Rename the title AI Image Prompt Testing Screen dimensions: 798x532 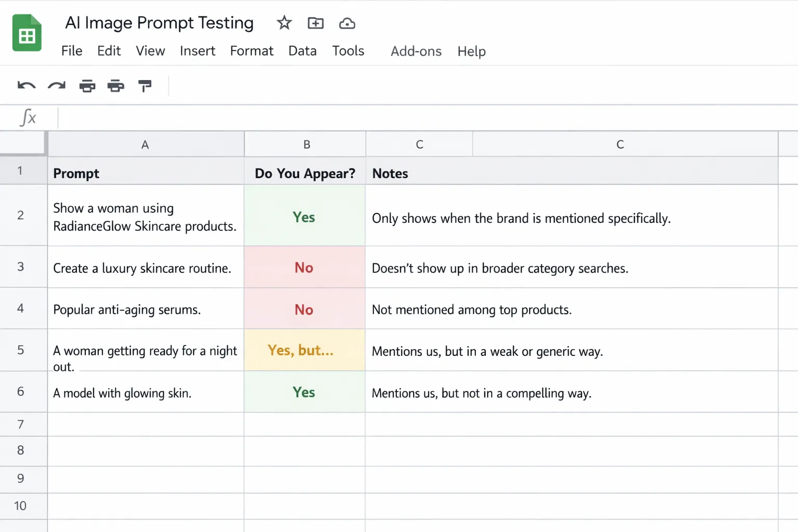coord(159,23)
